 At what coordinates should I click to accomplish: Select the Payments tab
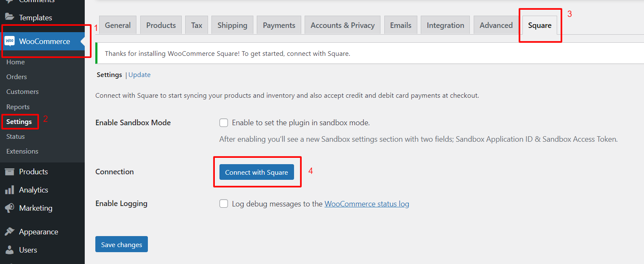point(279,25)
